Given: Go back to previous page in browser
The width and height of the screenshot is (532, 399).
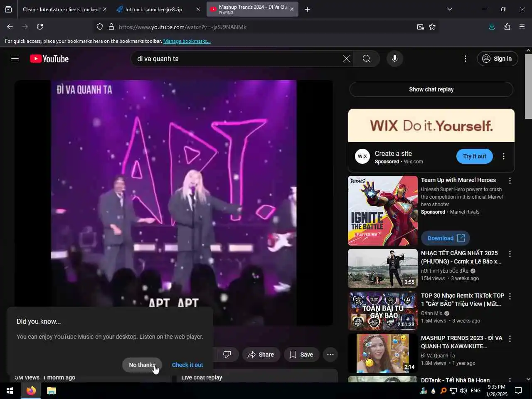Looking at the screenshot, I should [10, 27].
